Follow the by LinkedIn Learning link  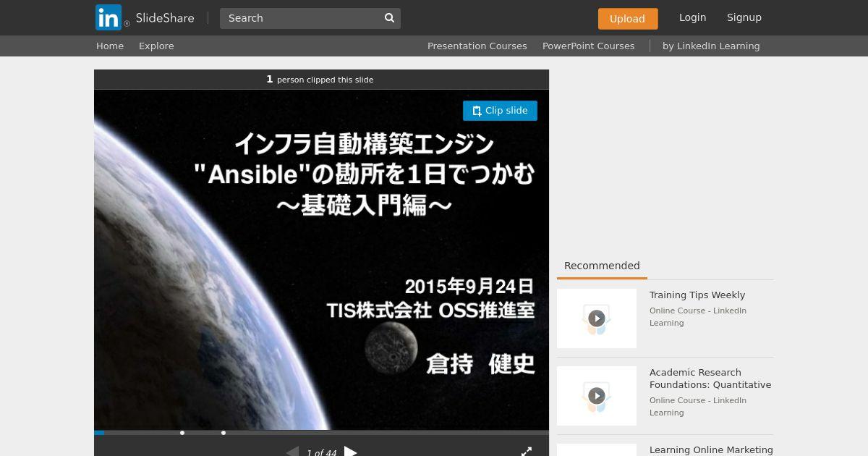(x=711, y=46)
